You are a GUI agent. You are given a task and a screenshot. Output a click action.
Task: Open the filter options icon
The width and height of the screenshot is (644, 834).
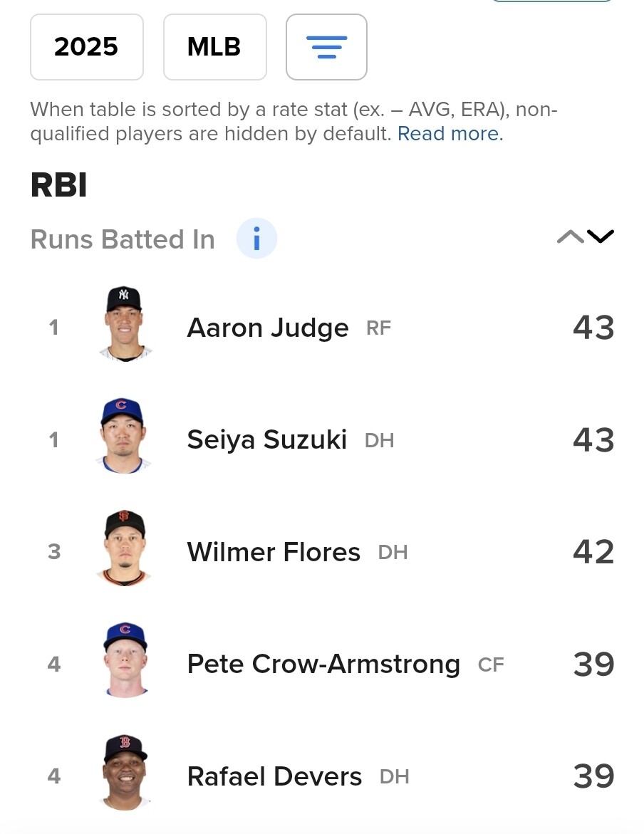(326, 47)
